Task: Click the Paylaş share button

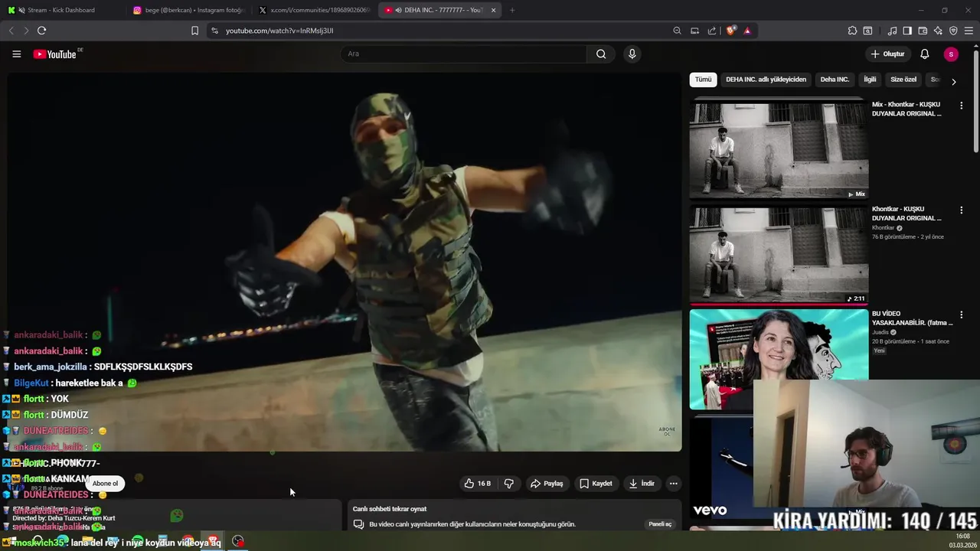Action: pyautogui.click(x=547, y=484)
